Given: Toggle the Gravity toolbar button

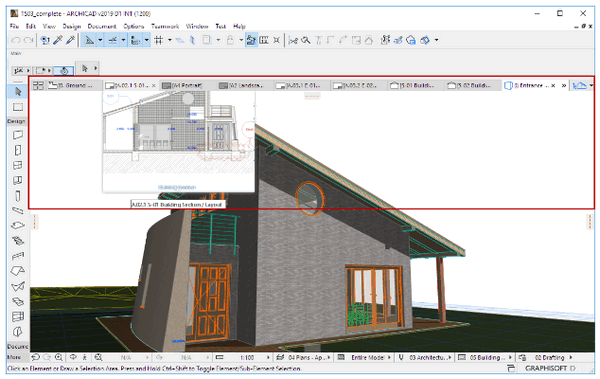Looking at the screenshot, I should pos(180,40).
